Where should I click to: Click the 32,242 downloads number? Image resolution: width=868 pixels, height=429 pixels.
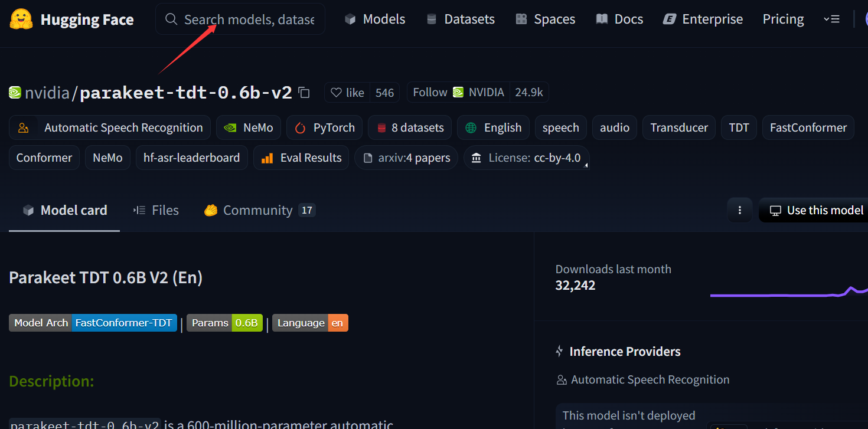click(x=575, y=286)
